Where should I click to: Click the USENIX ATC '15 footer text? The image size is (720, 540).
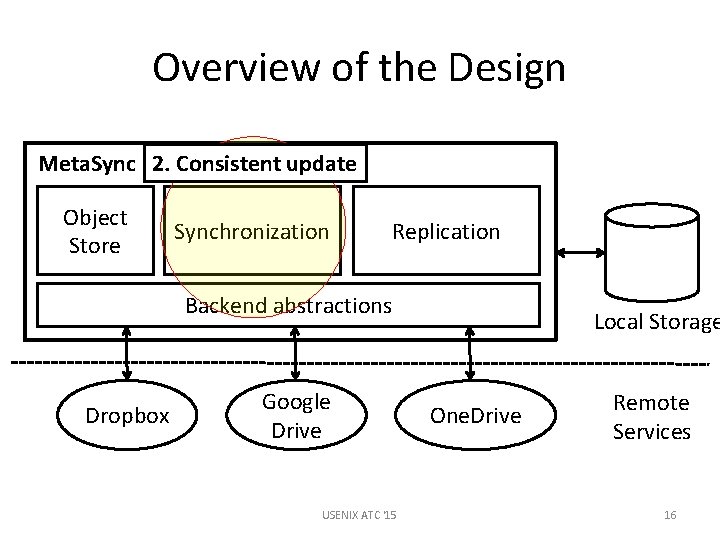pos(359,515)
